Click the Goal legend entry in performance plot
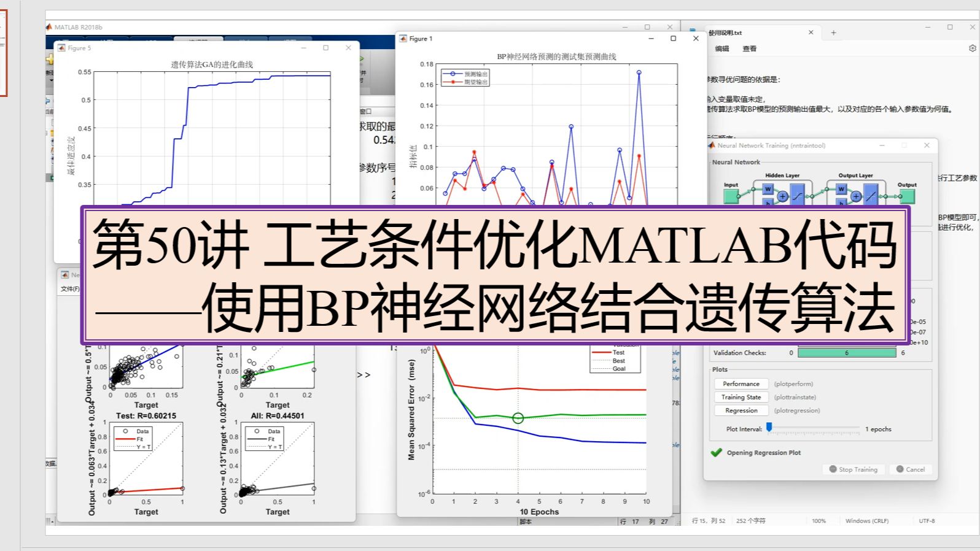This screenshot has height=551, width=980. point(608,369)
